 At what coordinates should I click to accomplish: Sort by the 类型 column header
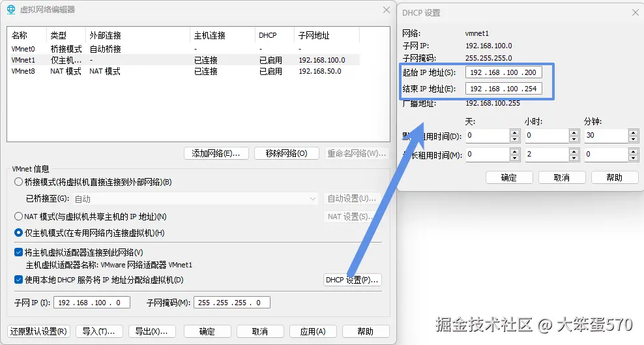pyautogui.click(x=66, y=35)
